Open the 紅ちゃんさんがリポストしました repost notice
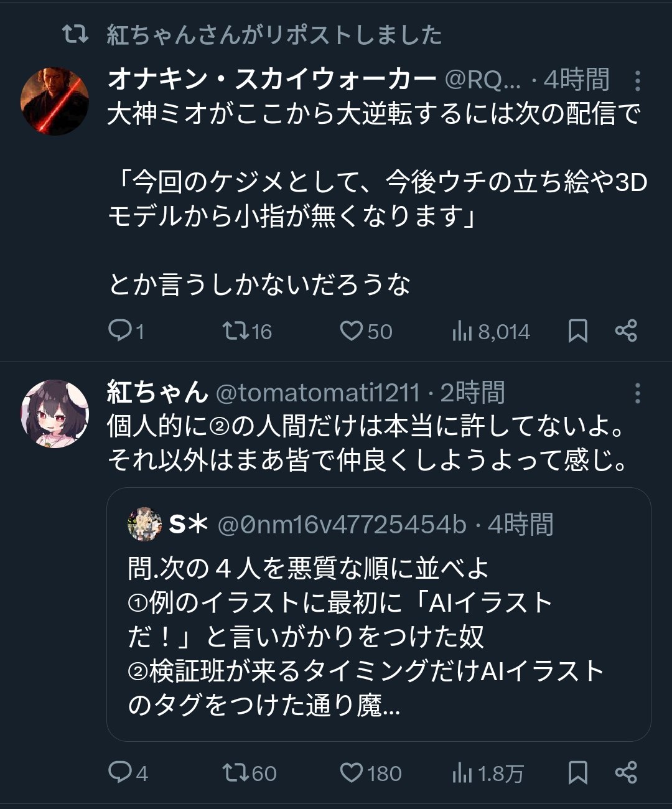Image resolution: width=672 pixels, height=809 pixels. click(x=274, y=35)
